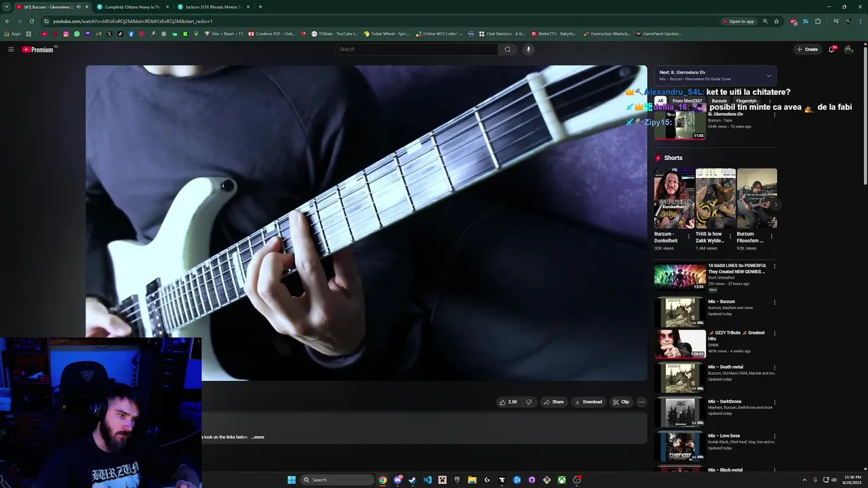Show hidden system tray icons
This screenshot has width=868, height=488.
804,480
